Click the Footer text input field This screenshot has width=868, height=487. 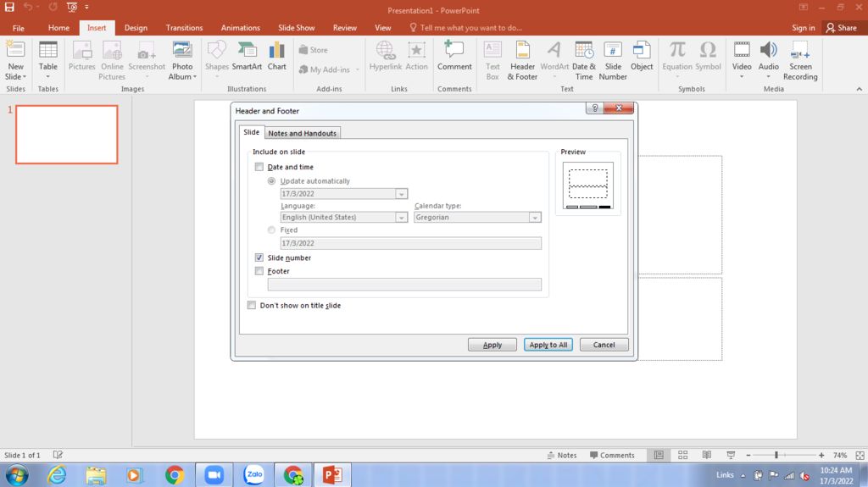(x=404, y=285)
